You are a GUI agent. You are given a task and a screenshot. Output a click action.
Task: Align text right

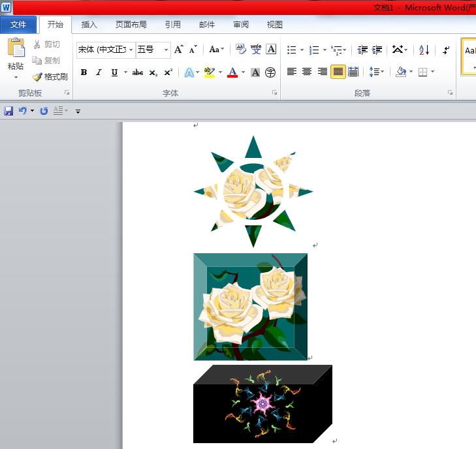[x=322, y=72]
